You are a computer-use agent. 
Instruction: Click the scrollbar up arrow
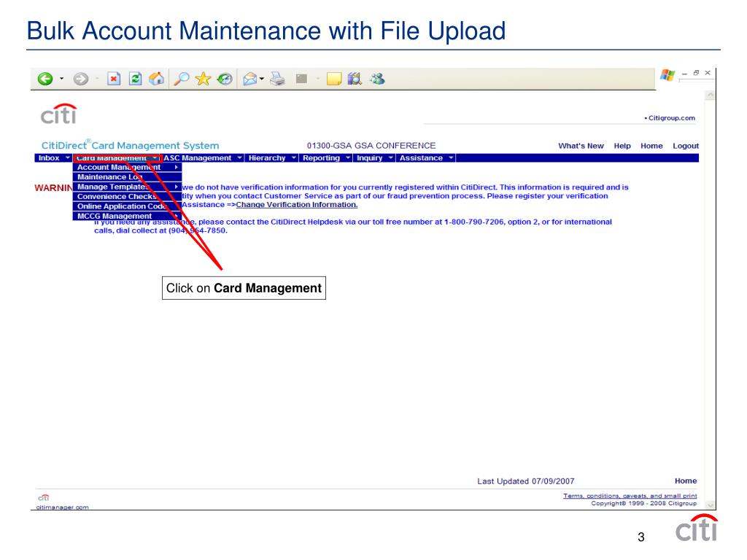click(710, 96)
